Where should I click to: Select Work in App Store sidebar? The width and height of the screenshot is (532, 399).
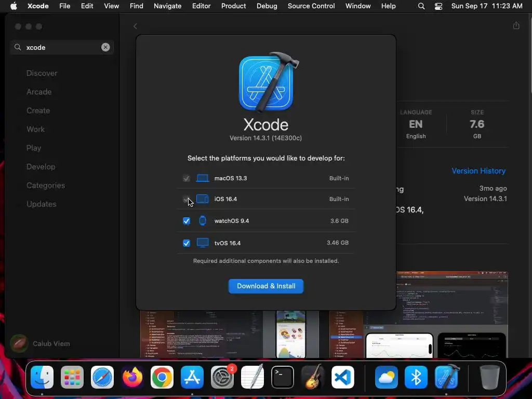pyautogui.click(x=35, y=129)
